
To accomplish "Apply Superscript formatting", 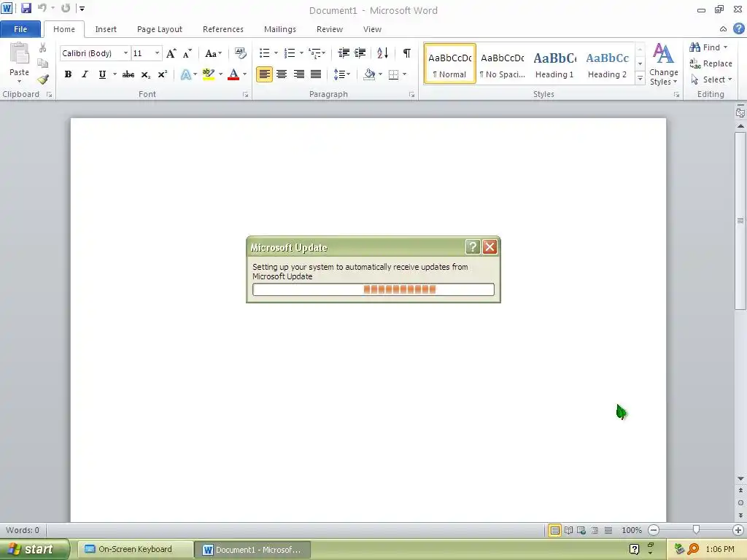I will click(163, 74).
